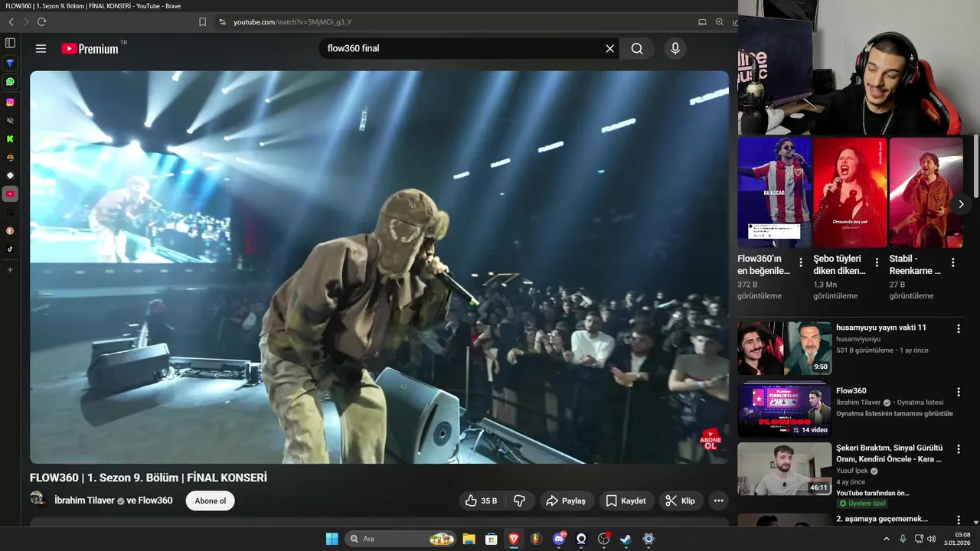Create a clip with Klip button

681,500
